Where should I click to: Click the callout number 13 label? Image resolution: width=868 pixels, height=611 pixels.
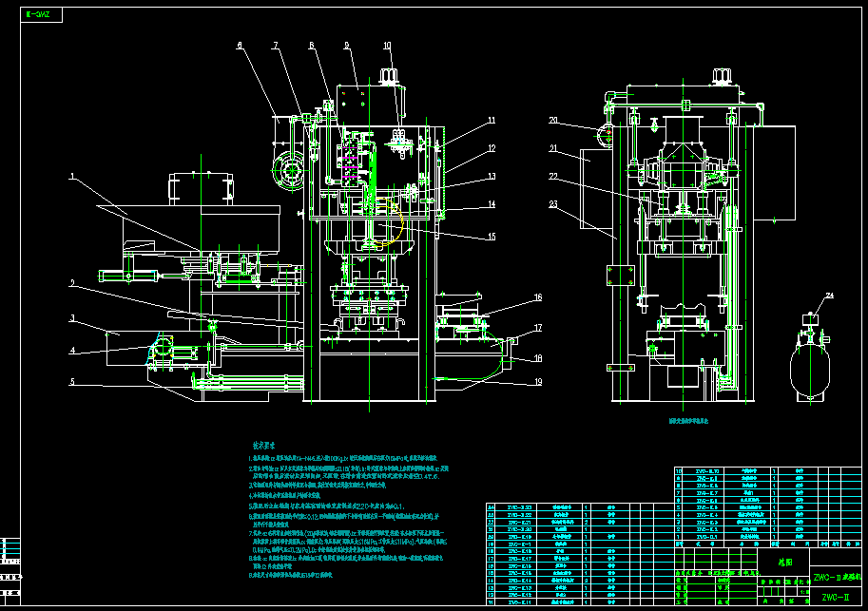[x=492, y=177]
